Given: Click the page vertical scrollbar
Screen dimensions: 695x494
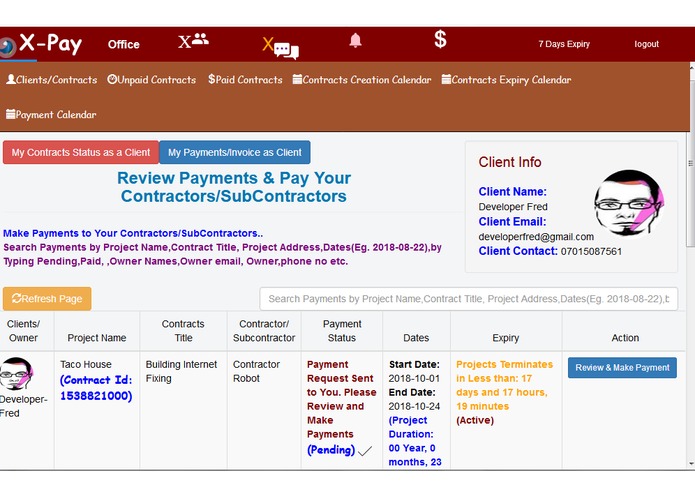Looking at the screenshot, I should click(691, 164).
